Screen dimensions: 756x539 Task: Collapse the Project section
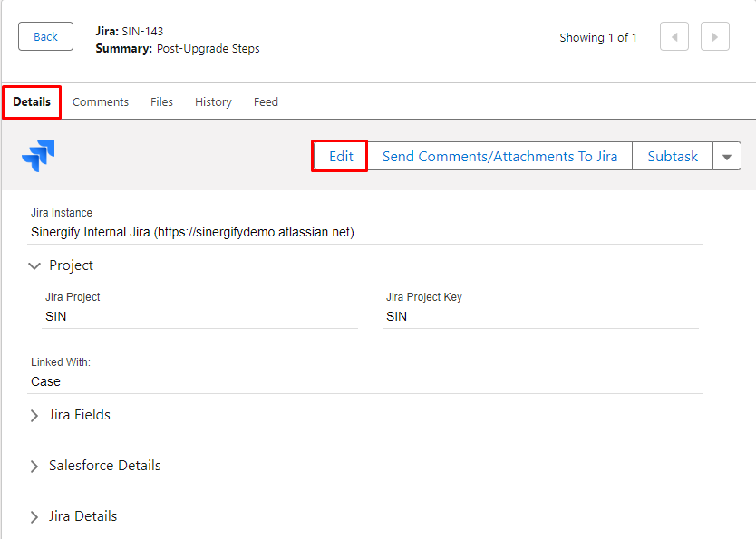tap(34, 265)
